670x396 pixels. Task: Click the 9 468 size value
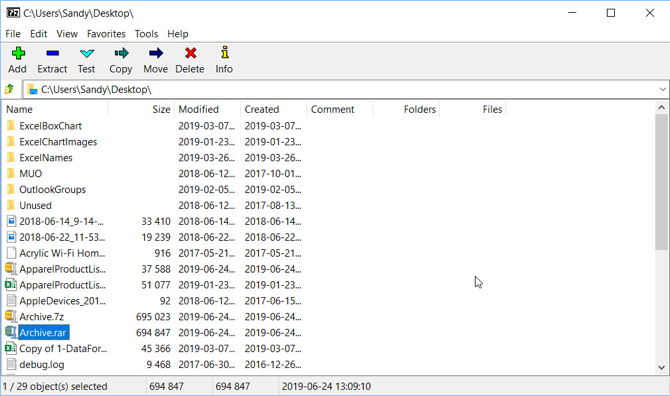coord(159,364)
